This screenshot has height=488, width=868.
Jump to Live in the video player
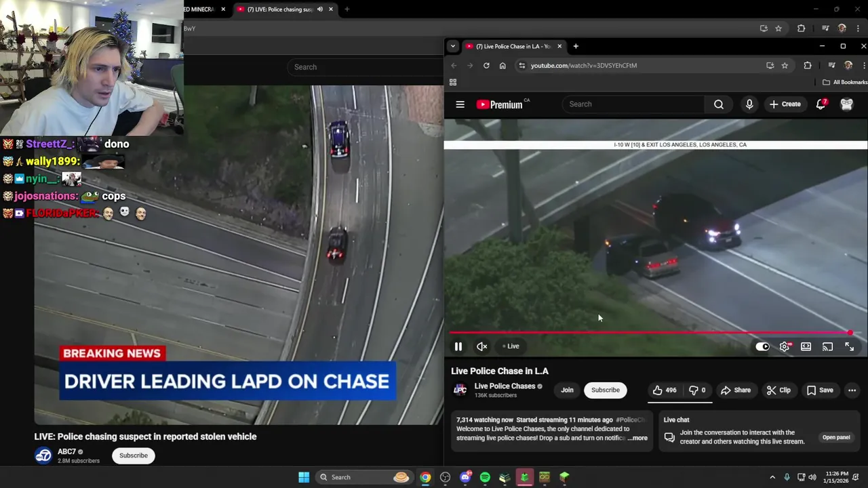coord(511,346)
